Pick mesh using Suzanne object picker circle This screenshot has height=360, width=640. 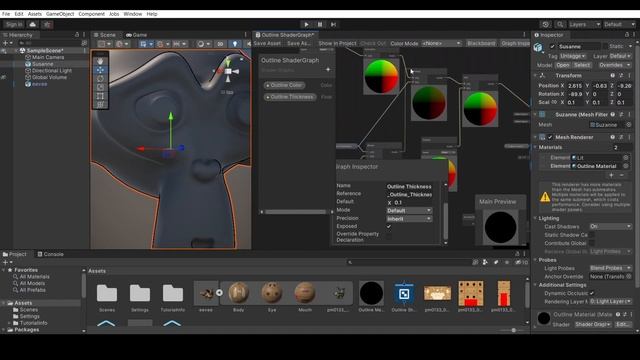point(629,125)
